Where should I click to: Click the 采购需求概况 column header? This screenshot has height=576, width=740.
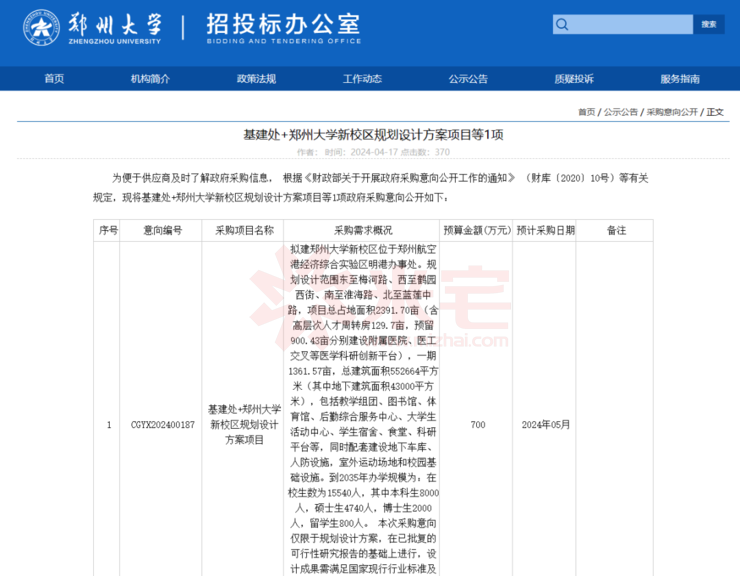pos(363,230)
